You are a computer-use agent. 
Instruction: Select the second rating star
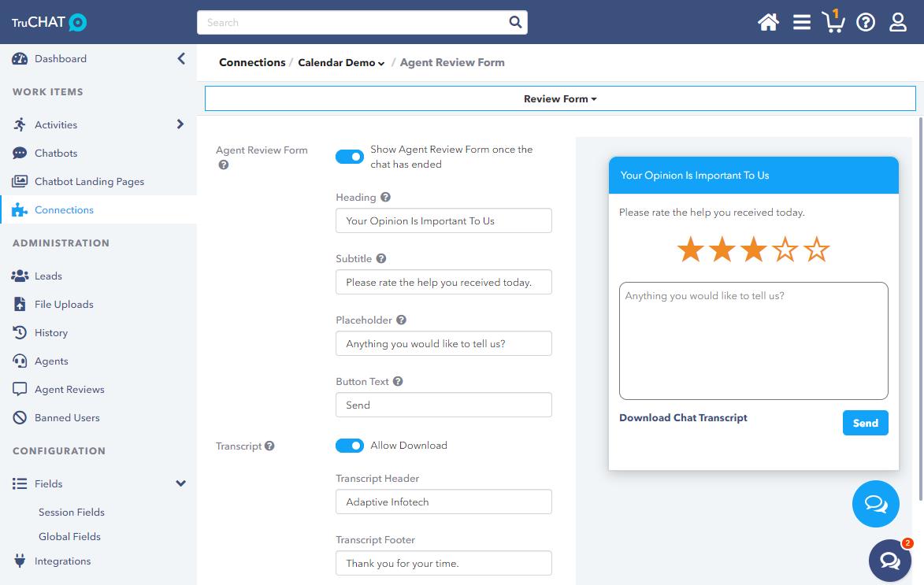pyautogui.click(x=722, y=250)
